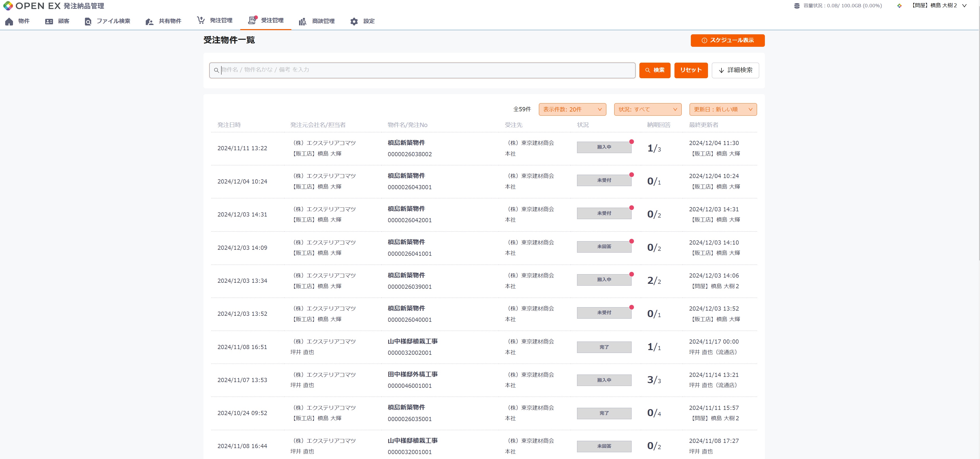Image resolution: width=980 pixels, height=459 pixels.
Task: Click order date 2024/11/11 13:22
Action: (x=242, y=148)
